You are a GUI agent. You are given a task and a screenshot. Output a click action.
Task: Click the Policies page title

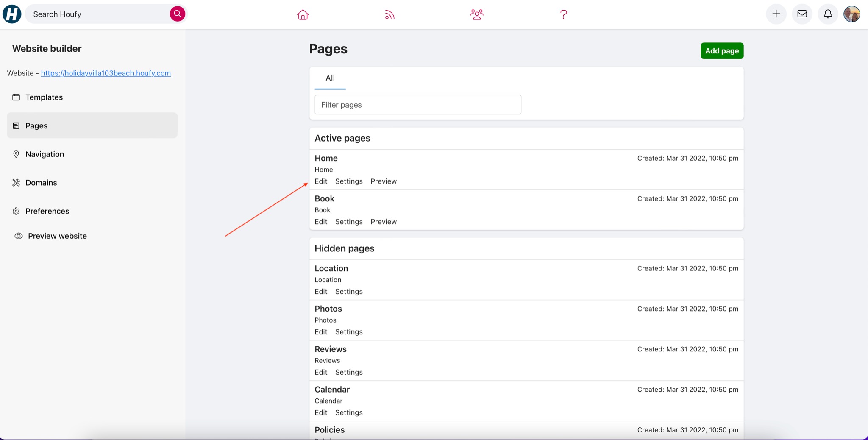[329, 429]
